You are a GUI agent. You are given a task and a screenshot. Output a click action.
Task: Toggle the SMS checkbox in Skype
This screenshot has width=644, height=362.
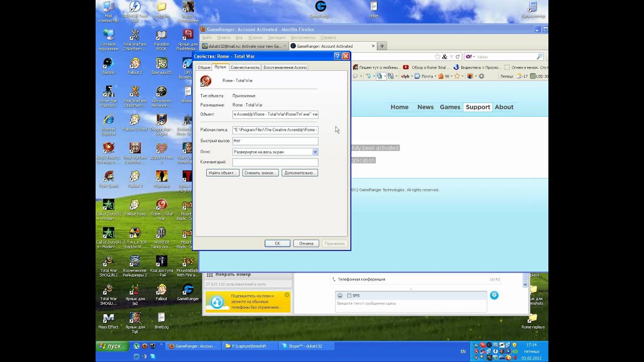point(349,296)
